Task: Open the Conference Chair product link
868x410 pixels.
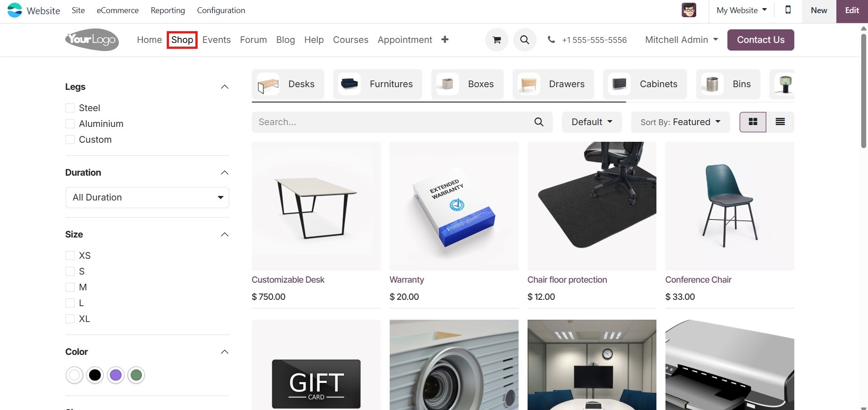Action: [x=698, y=280]
